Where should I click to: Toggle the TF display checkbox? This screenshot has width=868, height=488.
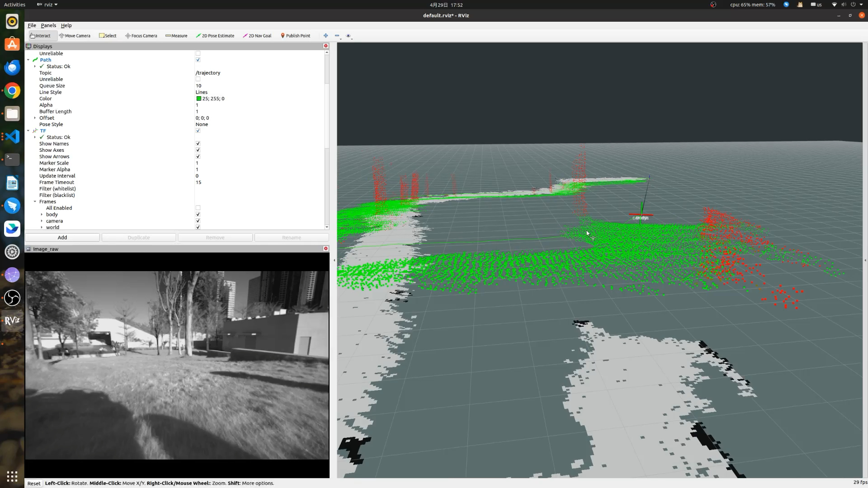(x=198, y=131)
